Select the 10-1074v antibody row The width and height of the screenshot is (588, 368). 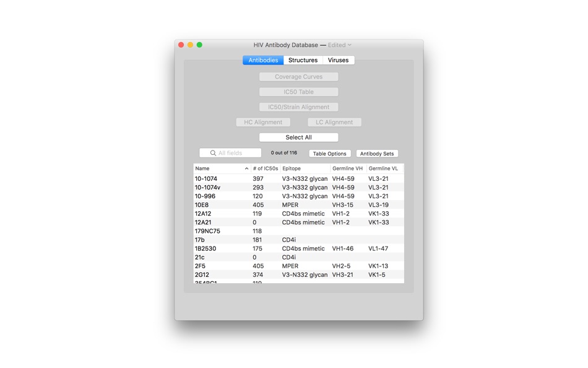[298, 187]
